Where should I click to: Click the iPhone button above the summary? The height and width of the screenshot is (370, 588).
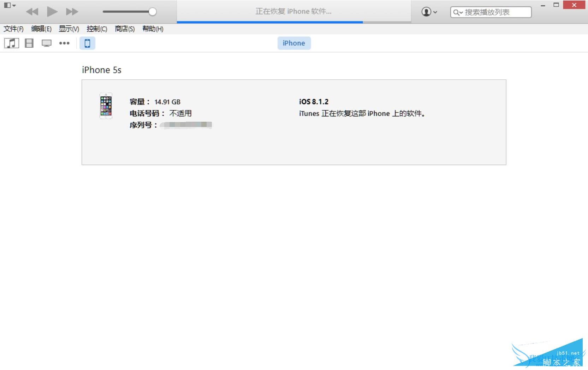point(294,43)
